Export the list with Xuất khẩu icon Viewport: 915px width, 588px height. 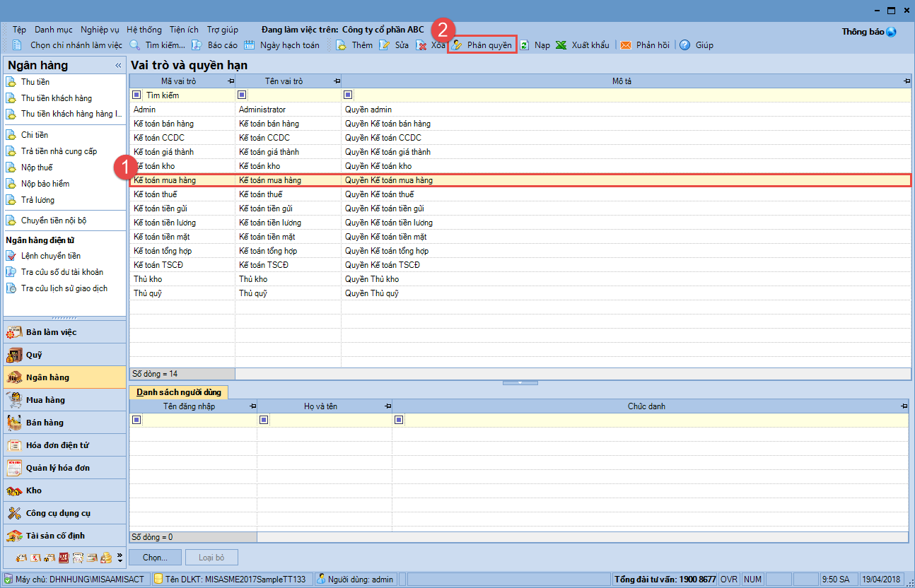pyautogui.click(x=561, y=45)
